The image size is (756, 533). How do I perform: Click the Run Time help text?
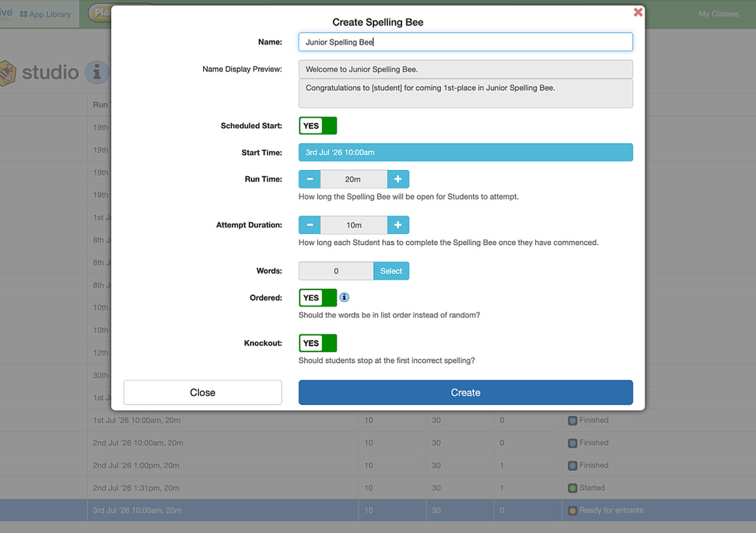[409, 197]
